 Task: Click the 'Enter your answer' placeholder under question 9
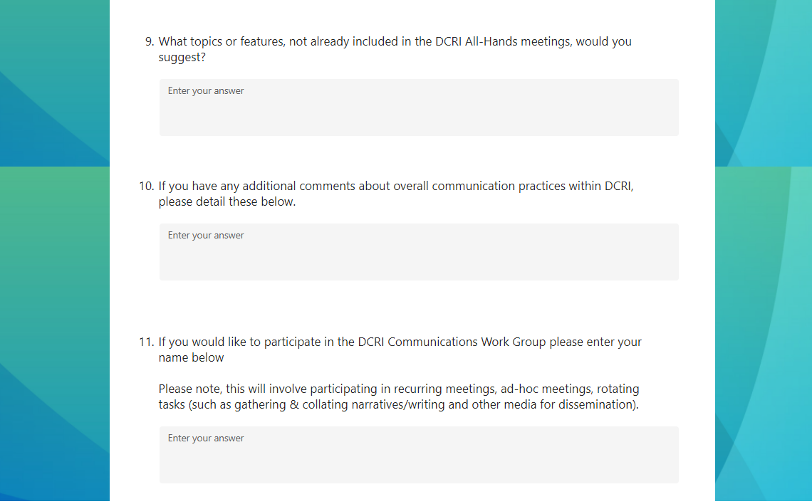coord(206,91)
